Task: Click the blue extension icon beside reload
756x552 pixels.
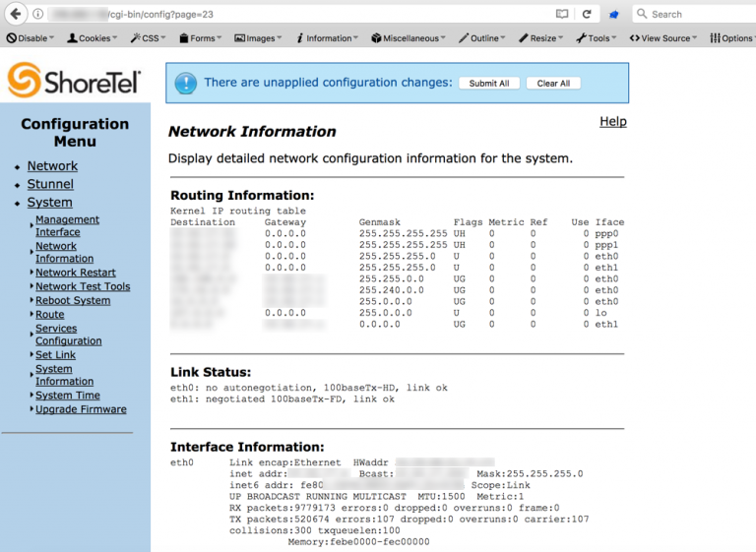Action: click(x=613, y=14)
